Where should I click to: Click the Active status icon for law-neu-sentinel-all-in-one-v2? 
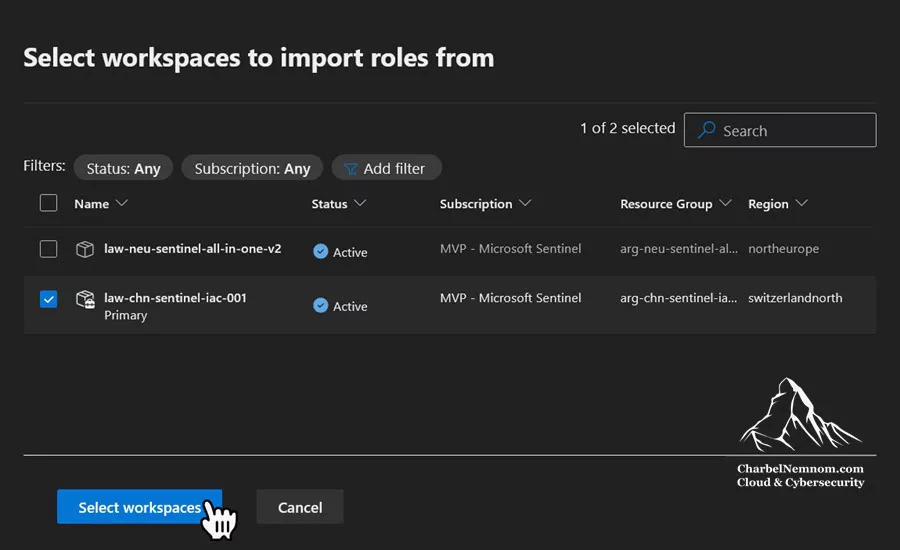(x=320, y=251)
